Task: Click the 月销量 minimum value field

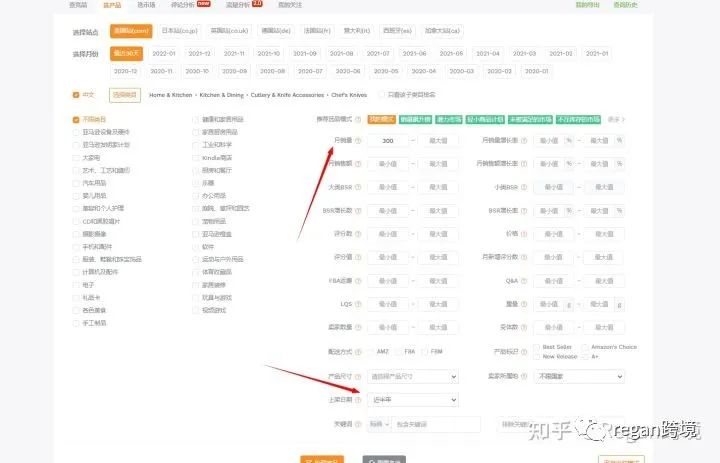Action: click(388, 141)
